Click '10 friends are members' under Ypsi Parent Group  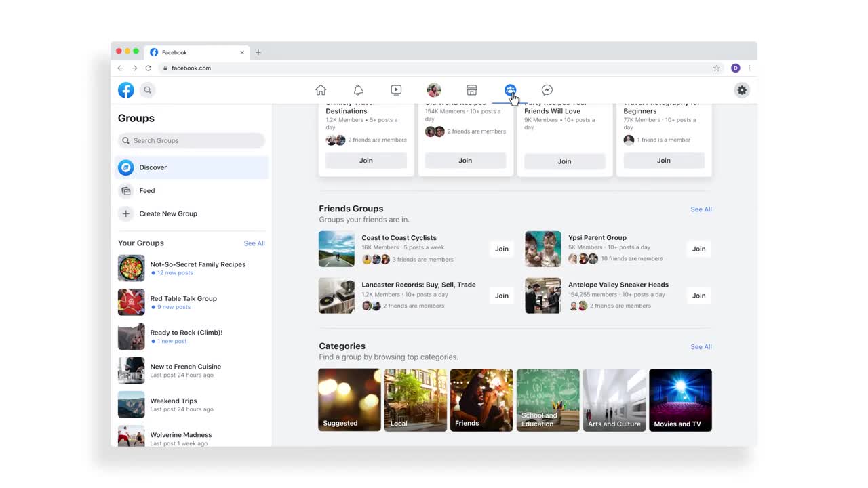tap(632, 259)
